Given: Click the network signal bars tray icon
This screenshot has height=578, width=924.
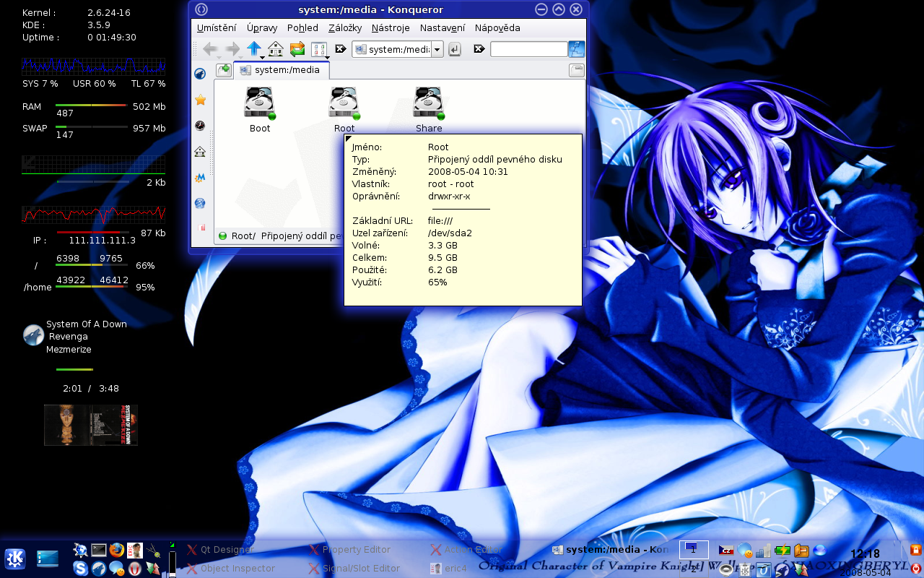Looking at the screenshot, I should tap(763, 551).
